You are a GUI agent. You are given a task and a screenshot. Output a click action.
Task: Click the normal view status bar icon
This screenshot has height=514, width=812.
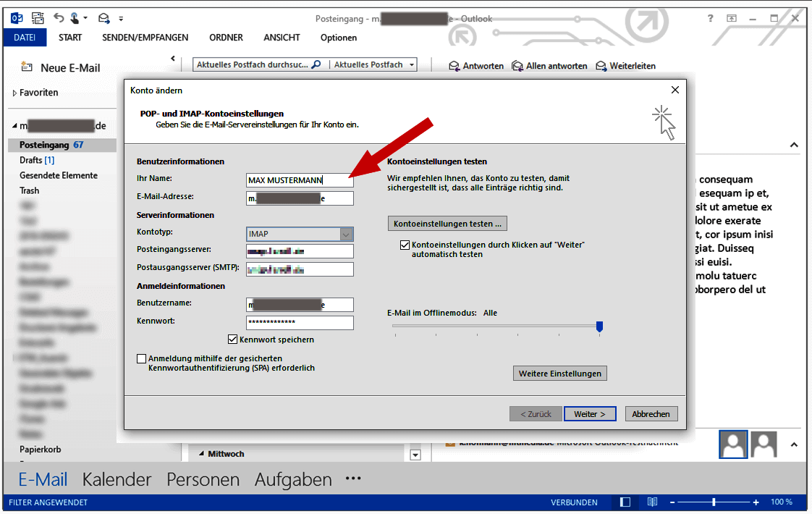tap(625, 502)
